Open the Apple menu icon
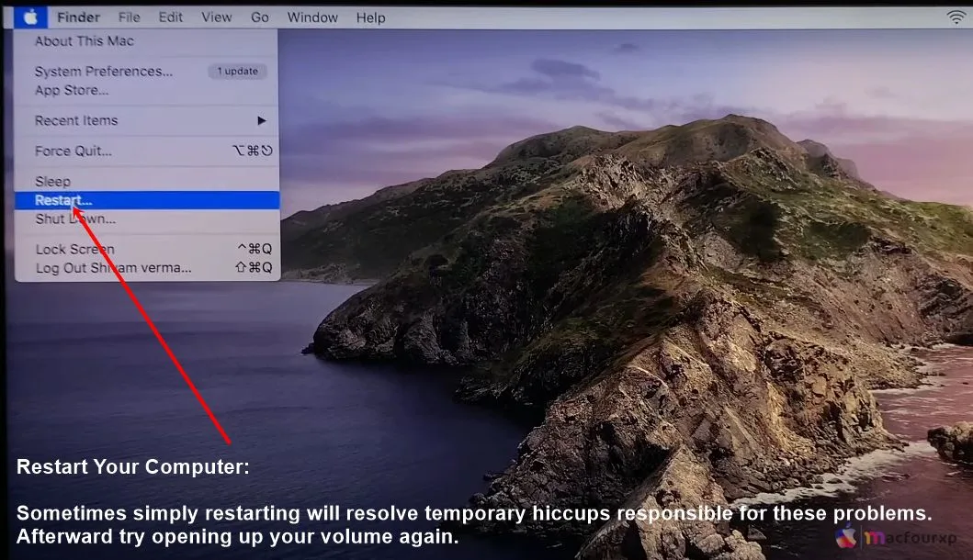 31,17
